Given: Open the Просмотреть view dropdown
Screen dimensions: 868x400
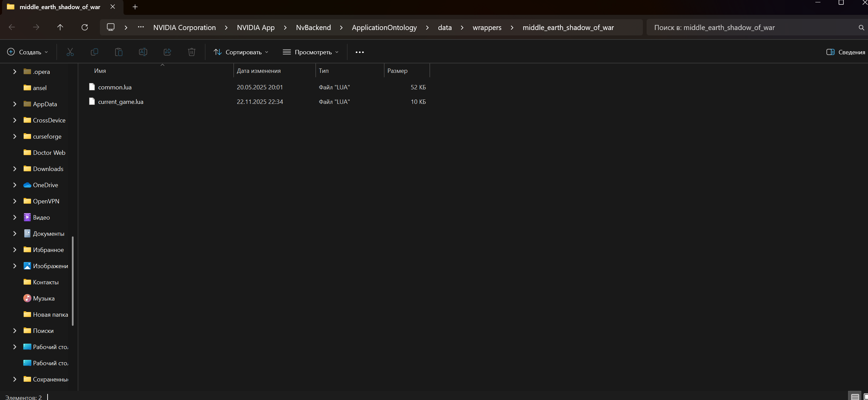Looking at the screenshot, I should click(310, 52).
